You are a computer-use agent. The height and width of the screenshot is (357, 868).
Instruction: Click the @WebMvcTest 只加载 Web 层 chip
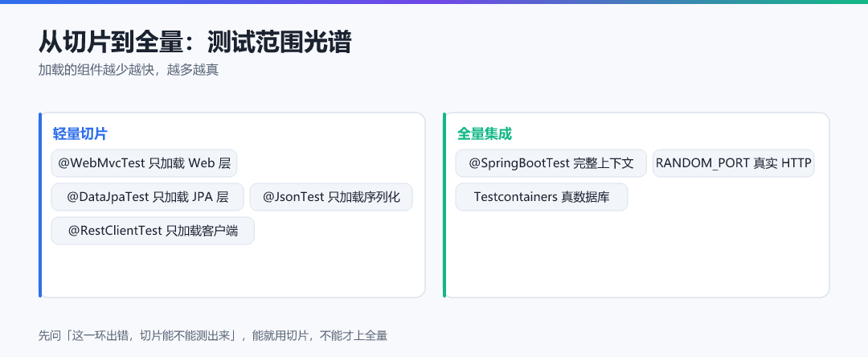pos(144,163)
